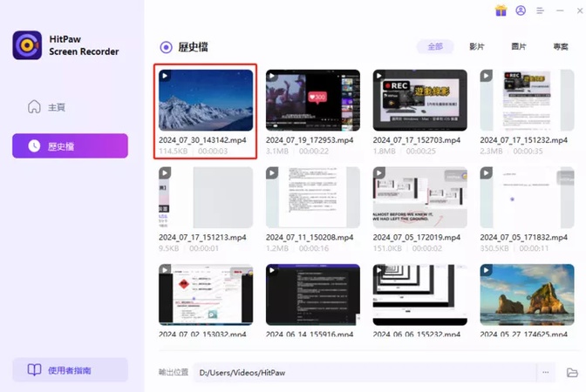Select 歷史檔 history in sidebar

pyautogui.click(x=70, y=145)
